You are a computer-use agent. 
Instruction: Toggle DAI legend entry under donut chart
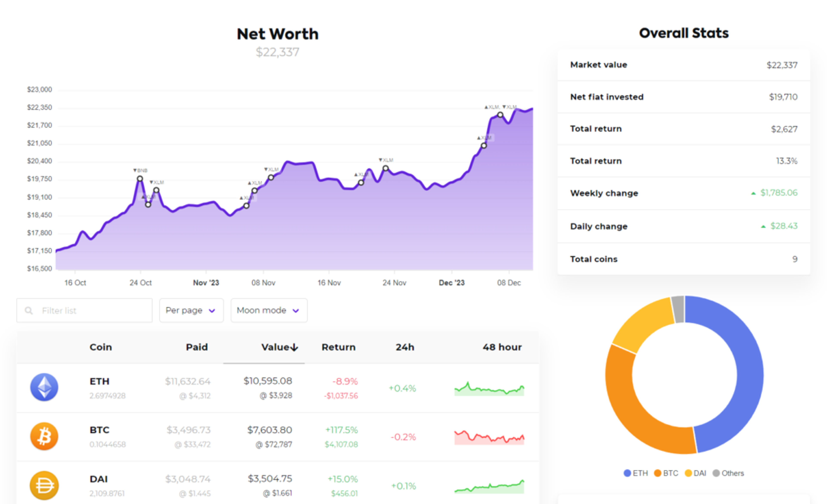[695, 473]
